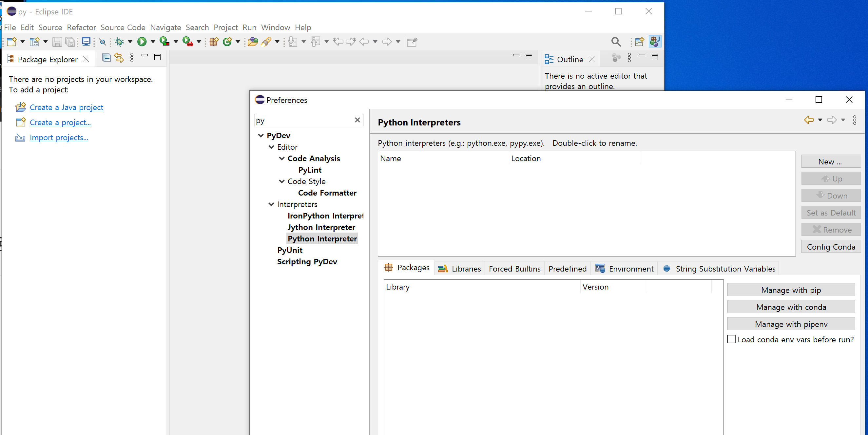The width and height of the screenshot is (868, 435).
Task: Collapse the Code Analysis node
Action: [x=282, y=158]
